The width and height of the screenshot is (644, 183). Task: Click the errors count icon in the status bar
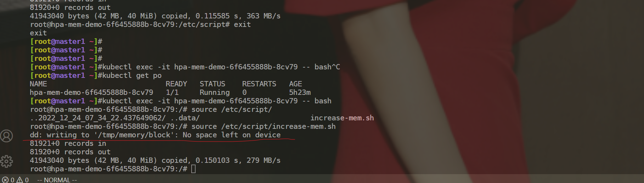tap(6, 180)
